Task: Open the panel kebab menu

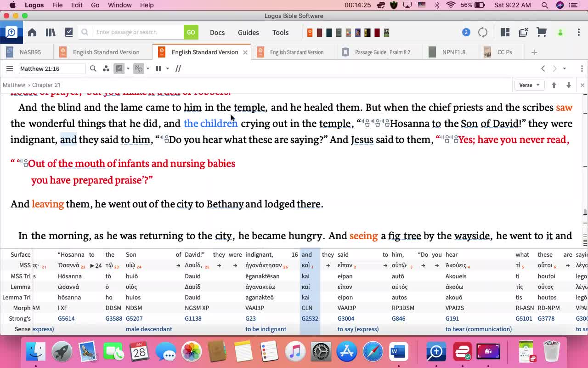Action: tap(582, 69)
